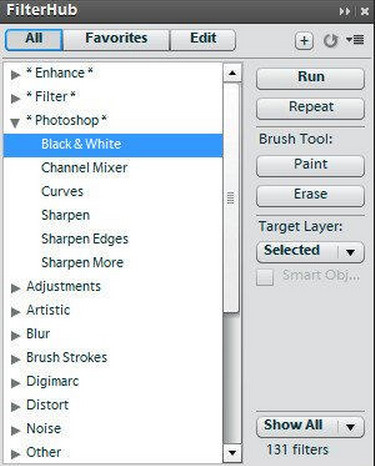Screen dimensions: 375x466
Task: Click the scrollbar up arrow
Action: tap(232, 73)
